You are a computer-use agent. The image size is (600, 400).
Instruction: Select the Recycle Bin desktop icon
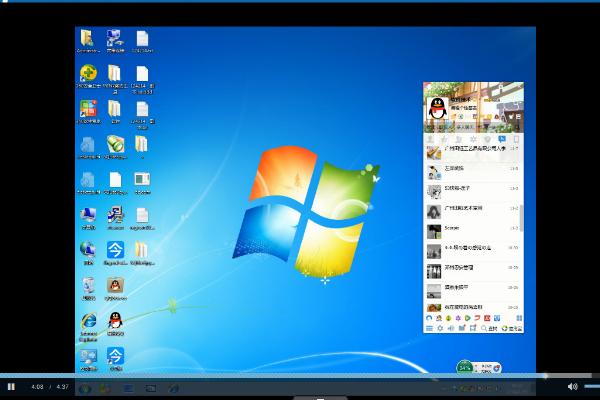[88, 289]
